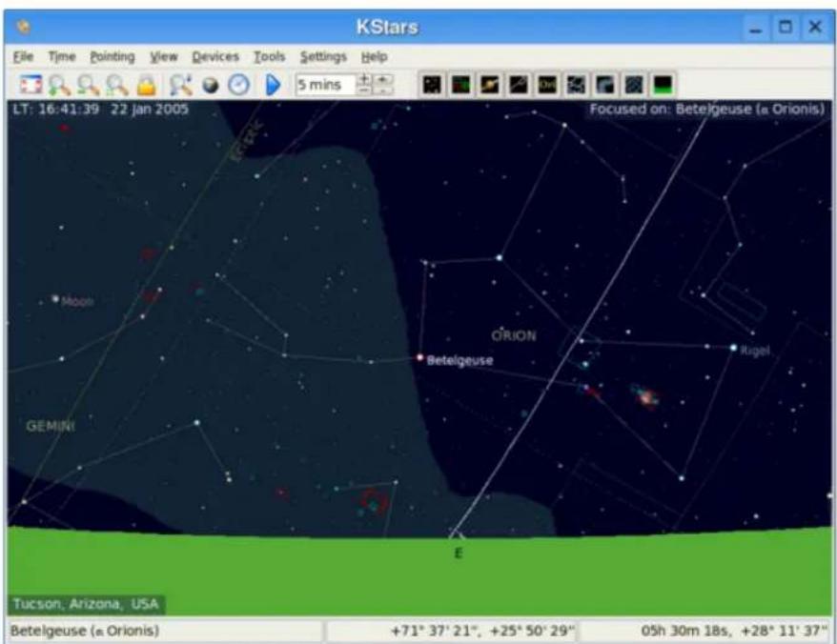
Task: Click the Betelgeuse label on the map
Action: point(459,361)
